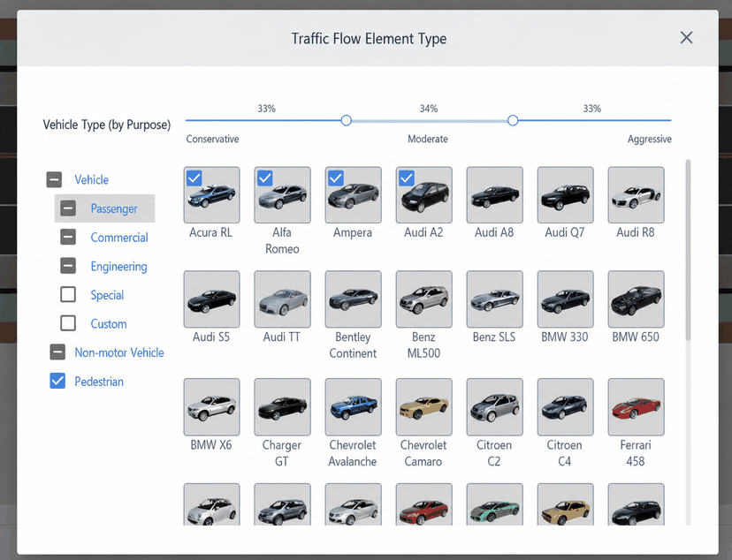Select the Ferrari 458 thumbnail
732x560 pixels.
[636, 406]
